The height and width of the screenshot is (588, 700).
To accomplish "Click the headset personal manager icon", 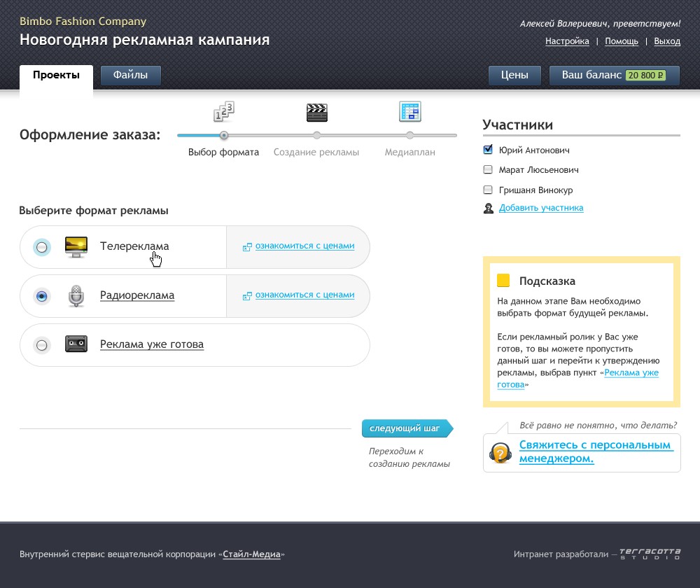I will click(x=500, y=453).
